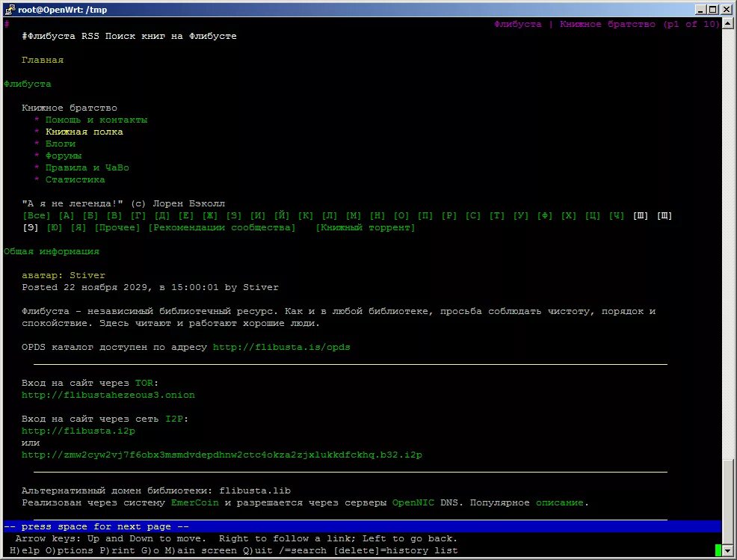Choose the letter [А] link
737x560 pixels.
(67, 215)
